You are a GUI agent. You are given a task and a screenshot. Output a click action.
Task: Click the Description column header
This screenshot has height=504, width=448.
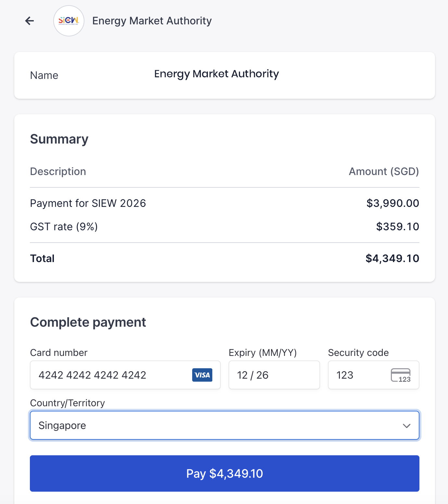tap(58, 171)
